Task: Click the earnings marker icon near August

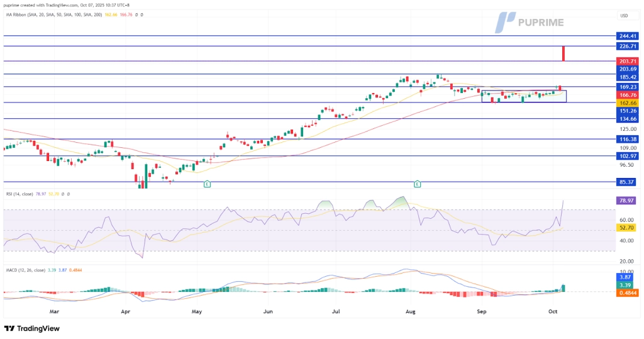Action: pos(417,184)
